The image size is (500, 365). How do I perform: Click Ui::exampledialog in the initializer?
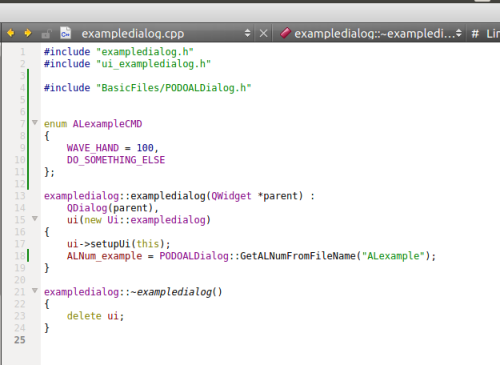(x=156, y=220)
